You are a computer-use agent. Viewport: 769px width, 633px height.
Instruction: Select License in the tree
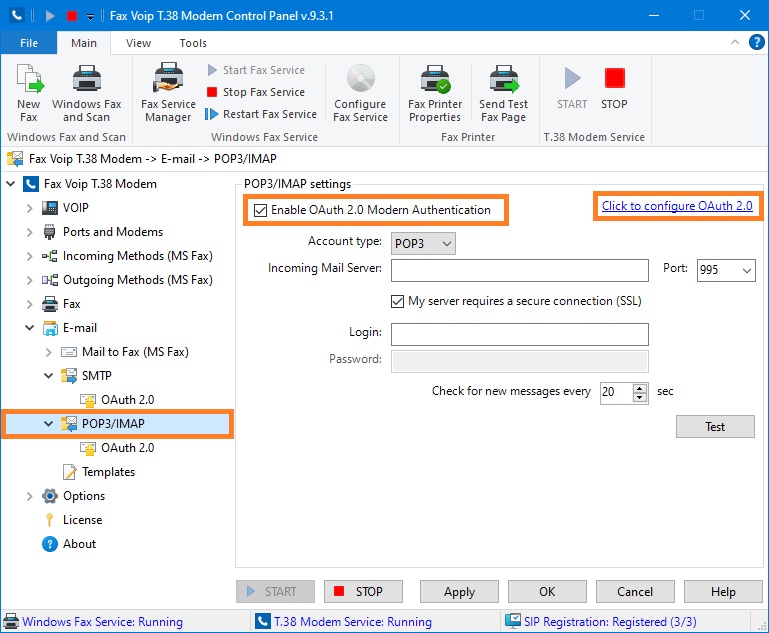point(82,520)
